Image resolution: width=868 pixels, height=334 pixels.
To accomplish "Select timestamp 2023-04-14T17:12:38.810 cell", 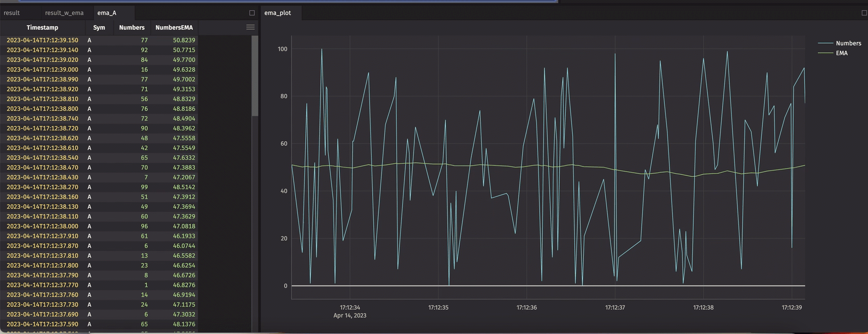I will tap(42, 99).
